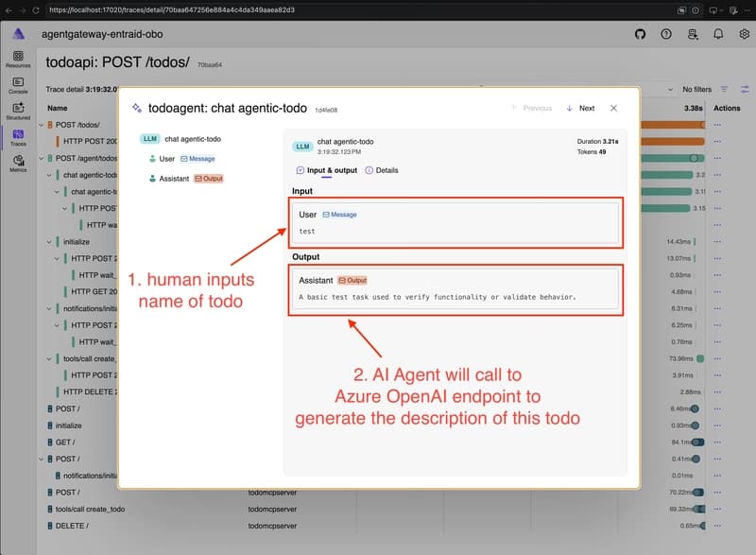
Task: Click the Name column header
Action: point(58,108)
